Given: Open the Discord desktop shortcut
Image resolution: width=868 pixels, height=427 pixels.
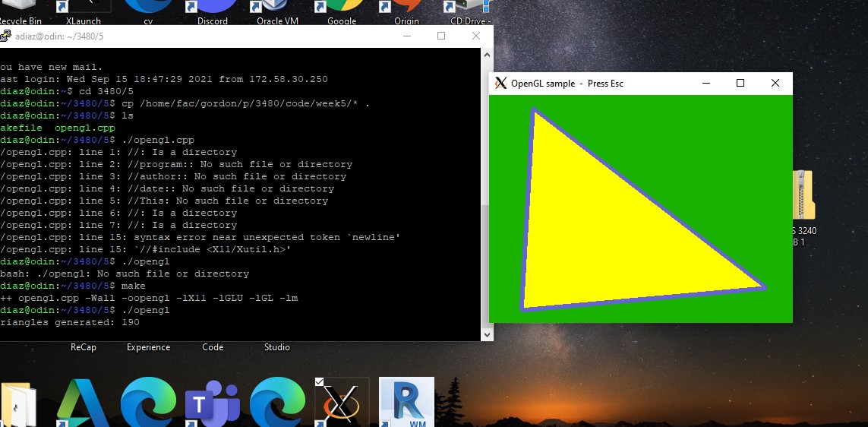Looking at the screenshot, I should tap(213, 12).
